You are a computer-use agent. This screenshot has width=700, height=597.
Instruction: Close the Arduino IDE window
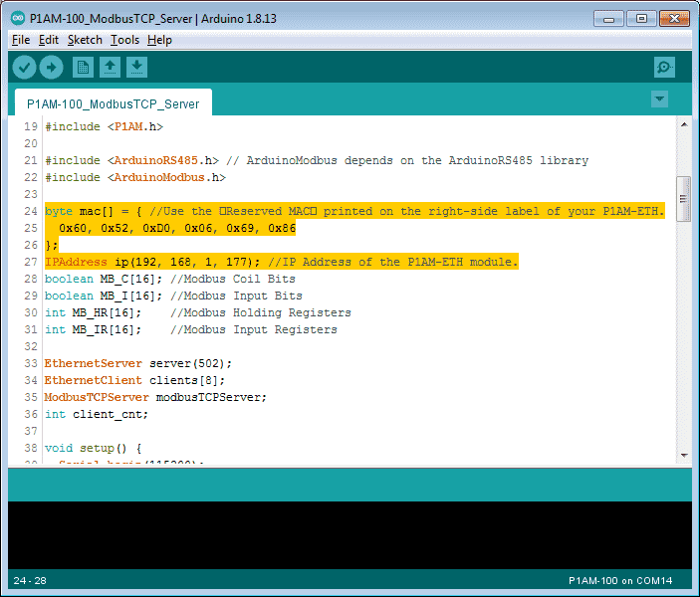point(674,19)
